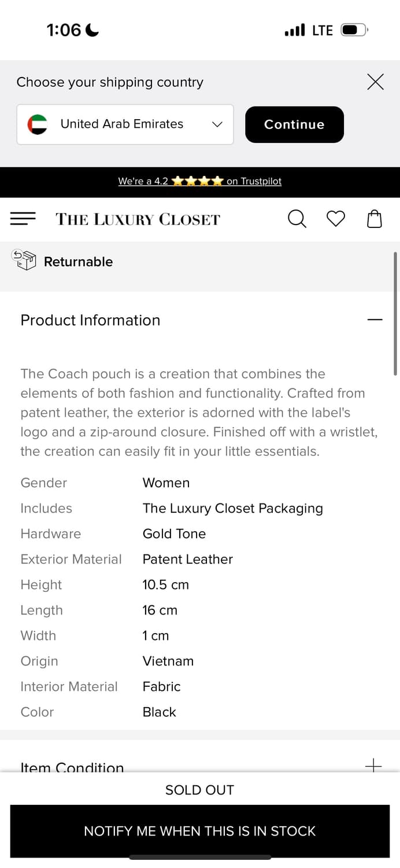Collapse the Product Information section

(375, 319)
